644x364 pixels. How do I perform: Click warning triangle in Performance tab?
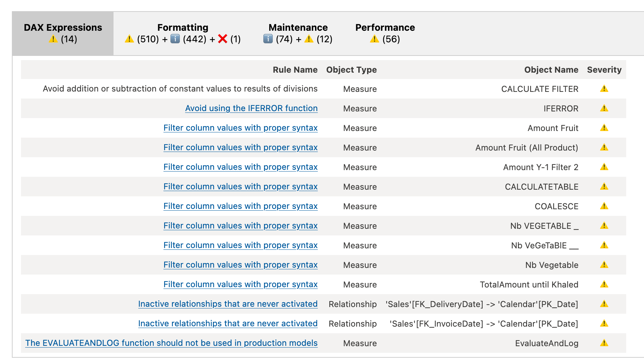click(374, 39)
